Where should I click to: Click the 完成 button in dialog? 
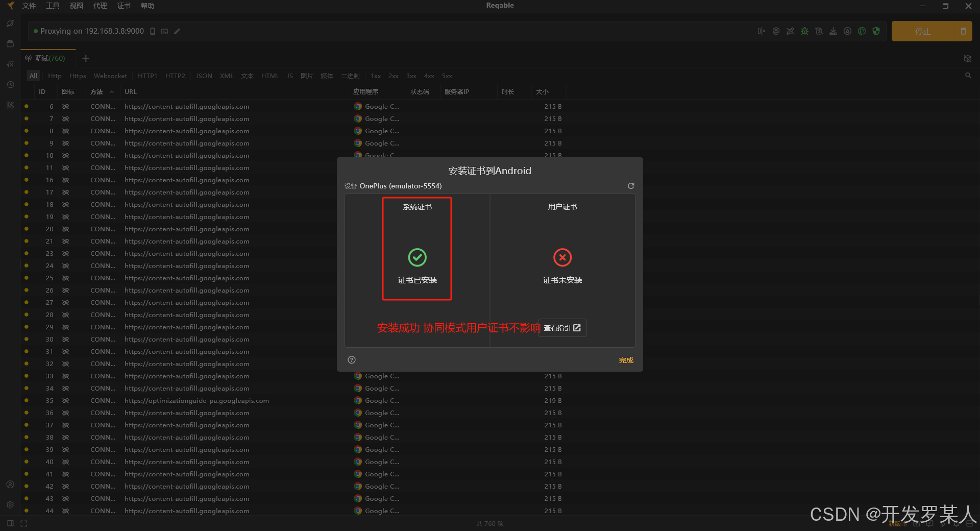coord(626,360)
